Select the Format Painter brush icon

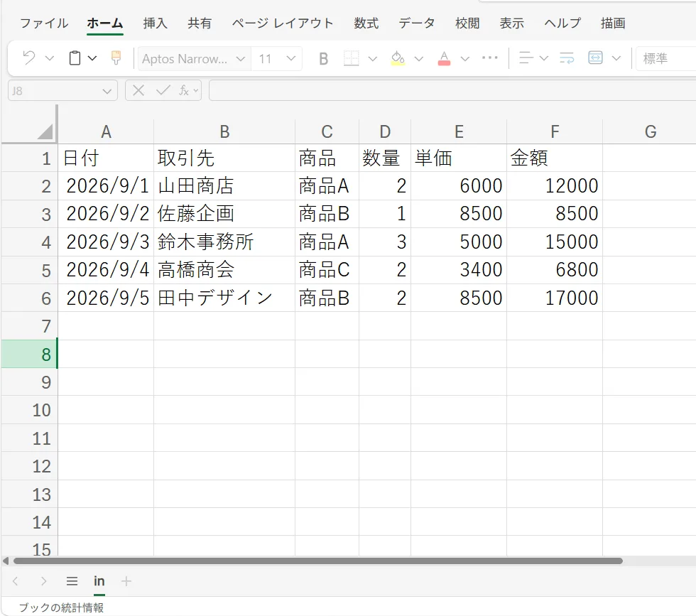click(x=116, y=58)
